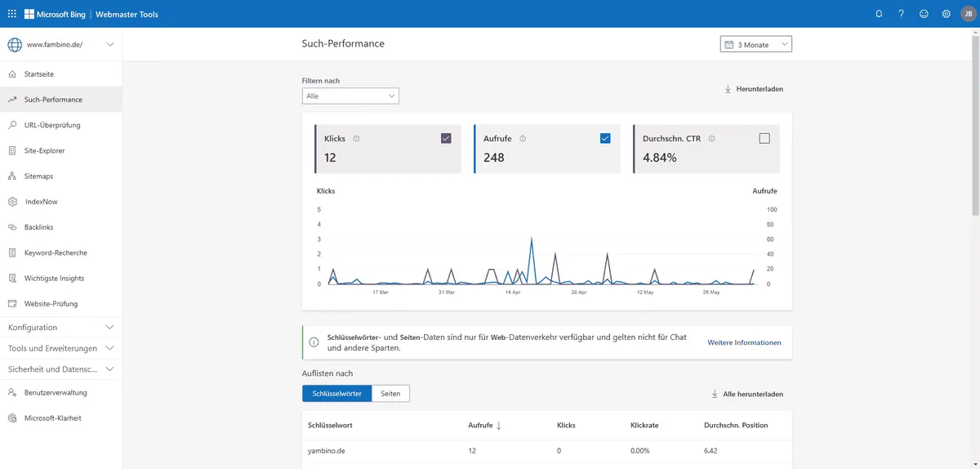Click the Keyword-Recherche icon
This screenshot has width=980, height=469.
(12, 252)
